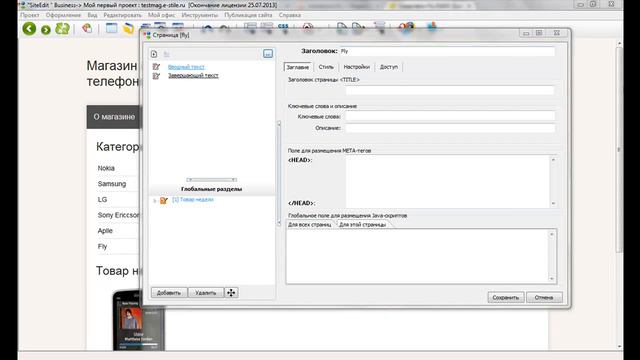This screenshot has height=360, width=640.
Task: Open the Завершающий текст link
Action: point(193,76)
